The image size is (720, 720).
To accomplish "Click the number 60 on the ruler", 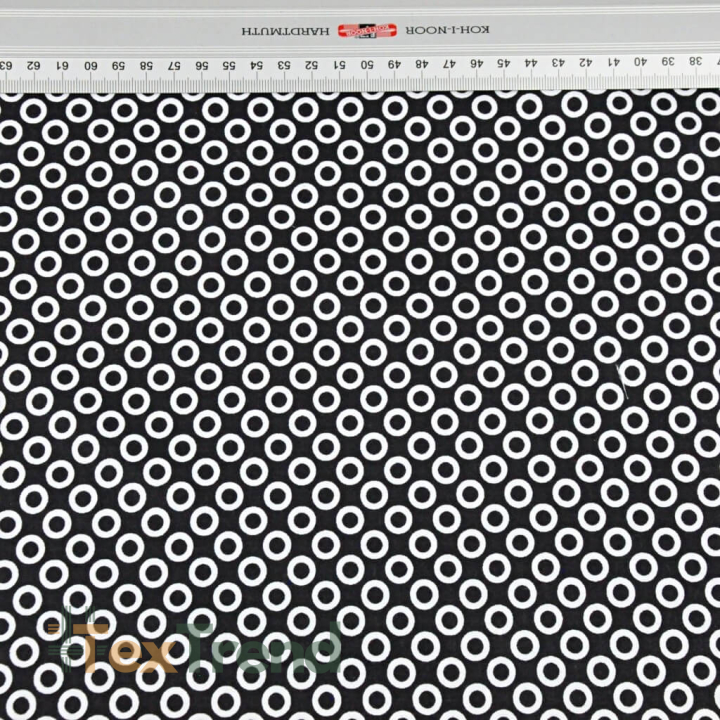I will click(91, 66).
